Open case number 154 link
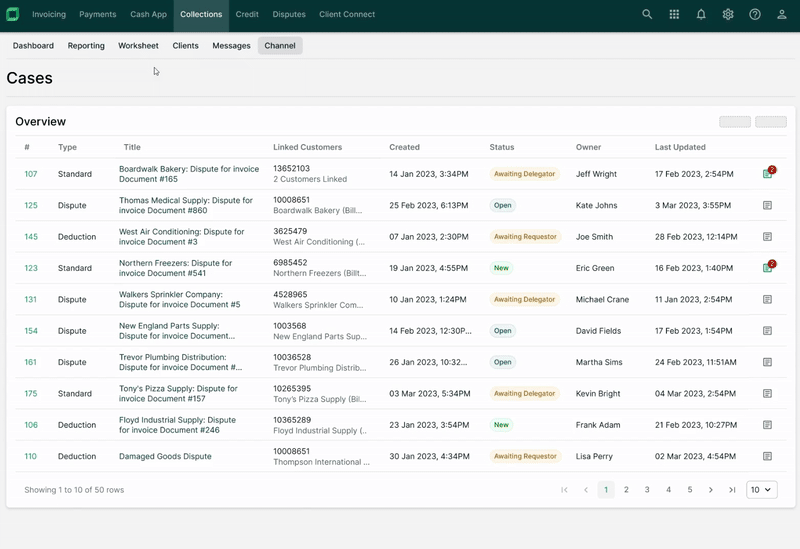 pos(31,331)
